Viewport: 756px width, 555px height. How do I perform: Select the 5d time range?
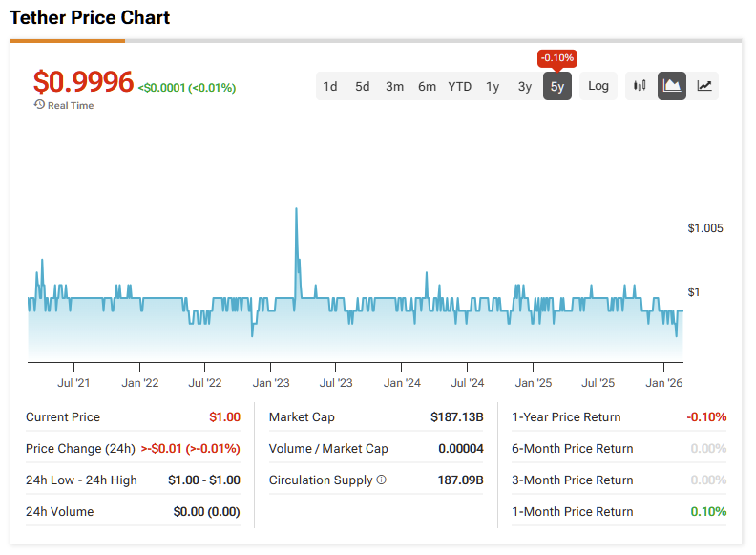362,86
